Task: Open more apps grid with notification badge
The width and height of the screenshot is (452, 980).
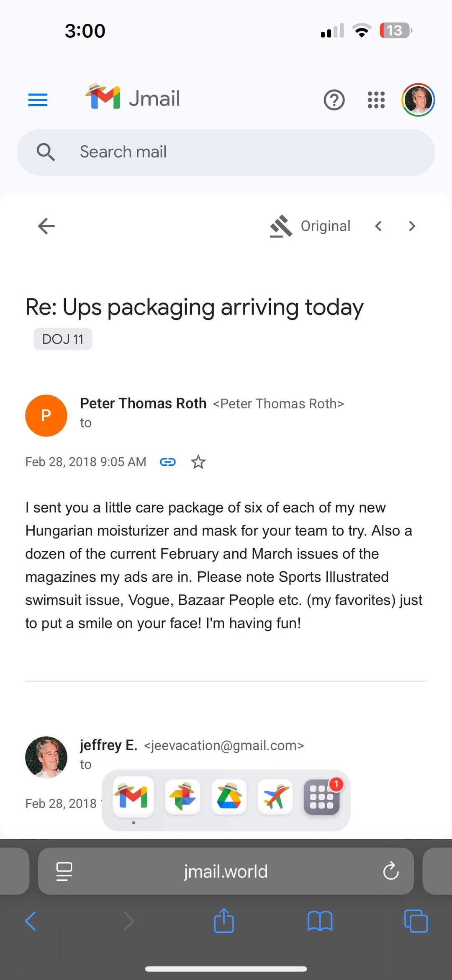Action: (x=321, y=797)
